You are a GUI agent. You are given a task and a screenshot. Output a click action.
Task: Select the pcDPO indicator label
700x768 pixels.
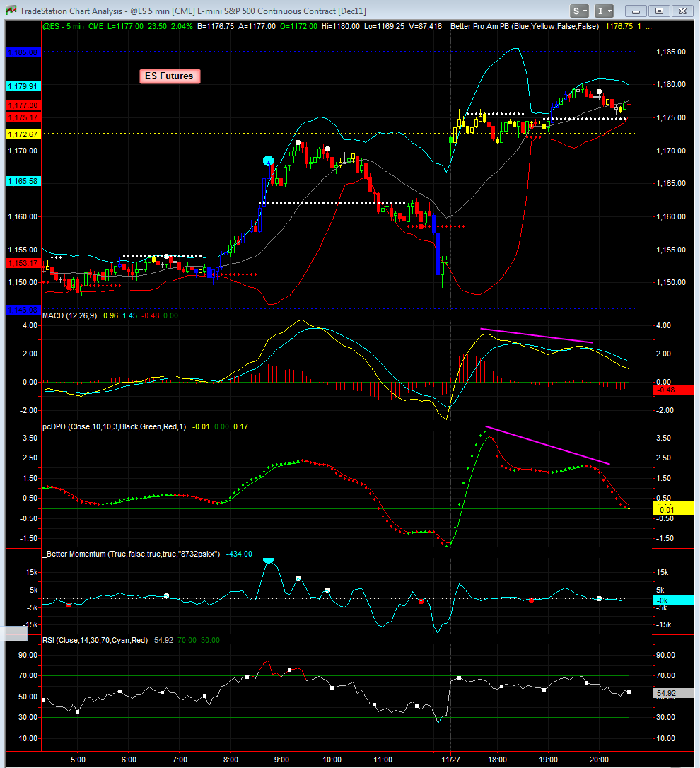[114, 426]
